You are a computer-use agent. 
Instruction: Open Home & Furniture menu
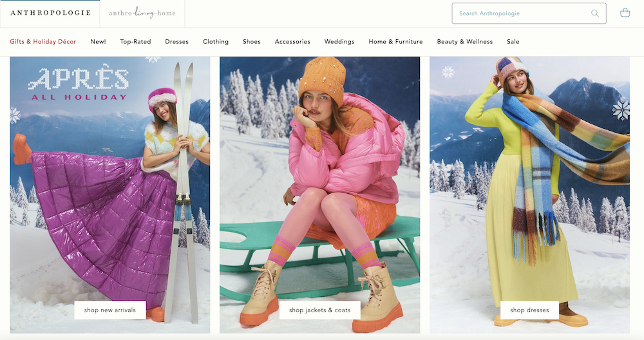(395, 42)
